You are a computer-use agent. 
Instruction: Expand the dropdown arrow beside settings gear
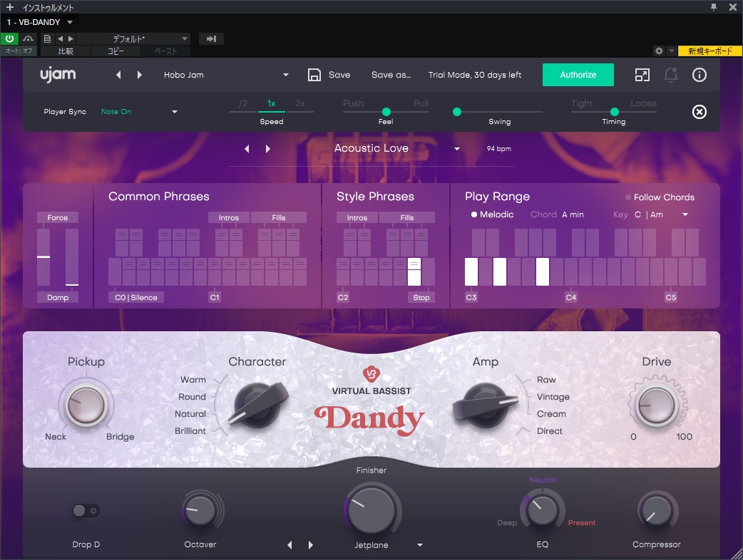pos(671,51)
